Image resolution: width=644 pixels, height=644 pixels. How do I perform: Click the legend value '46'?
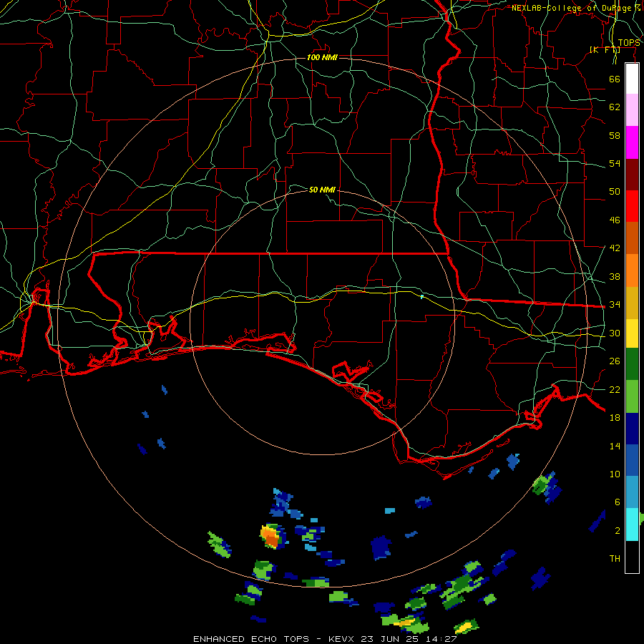tap(615, 220)
